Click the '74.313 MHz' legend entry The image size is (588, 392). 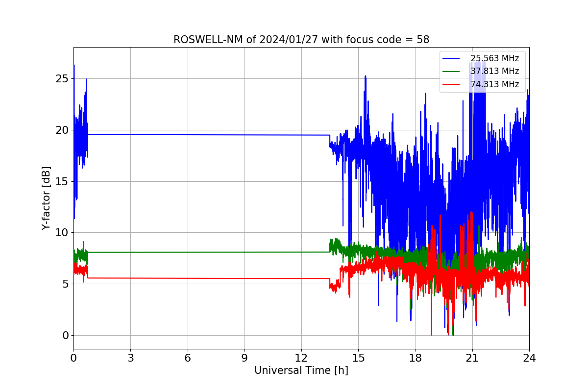pos(494,84)
